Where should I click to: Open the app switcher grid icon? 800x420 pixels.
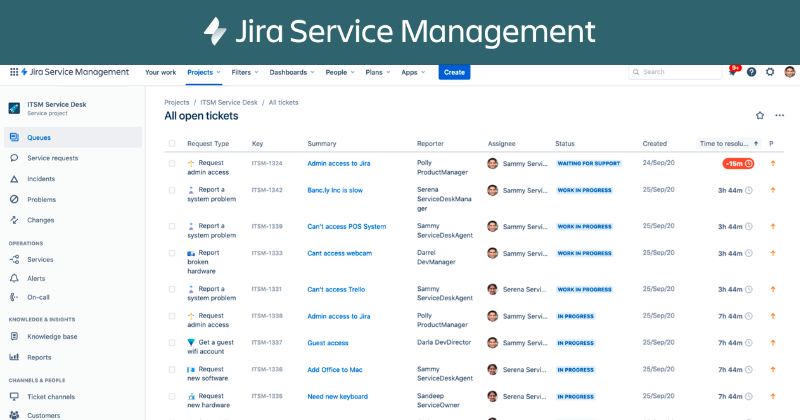coord(14,72)
